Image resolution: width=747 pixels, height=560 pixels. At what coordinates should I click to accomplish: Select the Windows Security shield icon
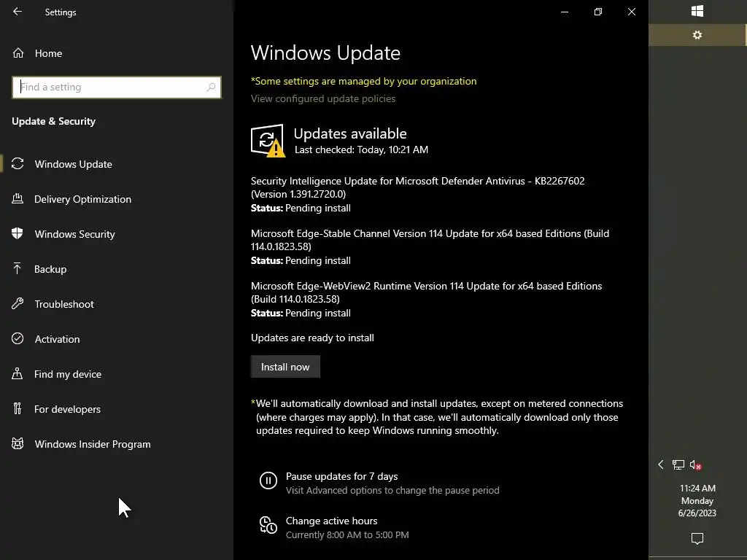(18, 233)
